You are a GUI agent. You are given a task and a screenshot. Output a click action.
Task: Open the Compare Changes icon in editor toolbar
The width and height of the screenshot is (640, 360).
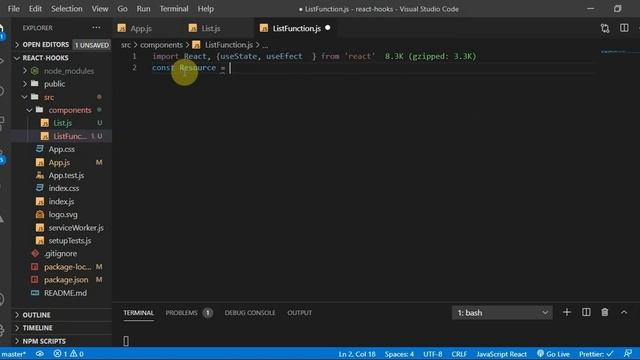[605, 28]
